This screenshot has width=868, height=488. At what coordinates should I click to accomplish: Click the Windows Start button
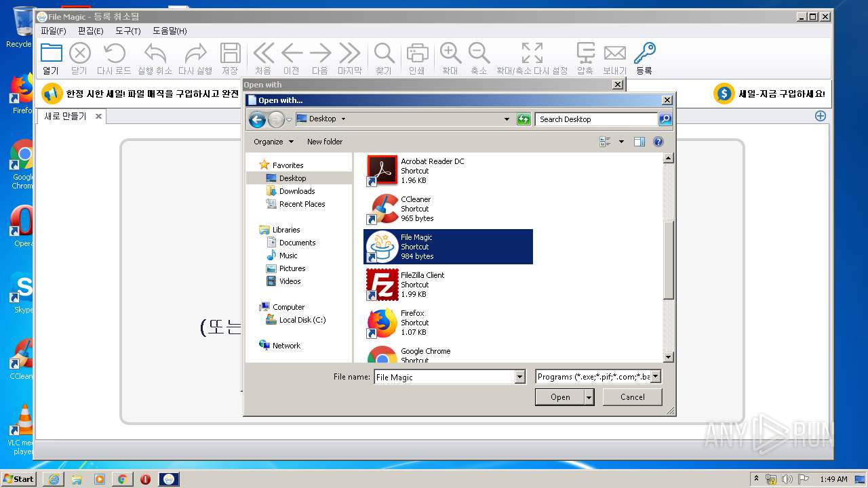coord(18,479)
